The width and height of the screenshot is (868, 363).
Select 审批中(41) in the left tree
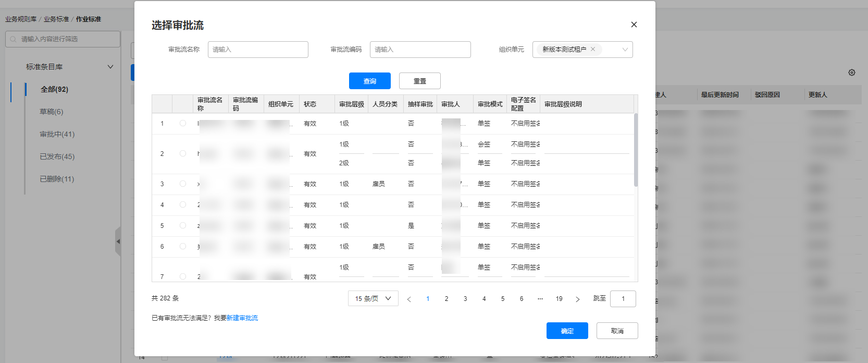click(57, 135)
